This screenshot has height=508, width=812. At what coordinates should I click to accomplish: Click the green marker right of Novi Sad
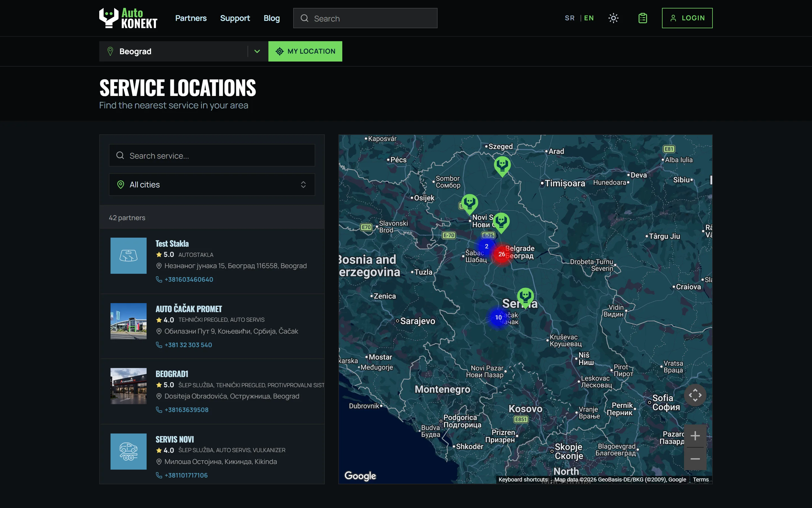(501, 222)
